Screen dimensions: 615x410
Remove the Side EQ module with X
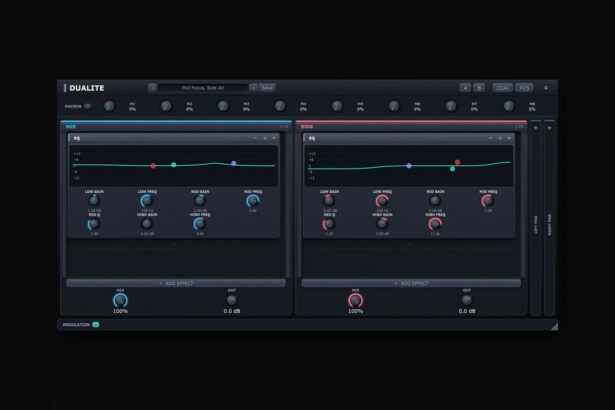(x=509, y=138)
